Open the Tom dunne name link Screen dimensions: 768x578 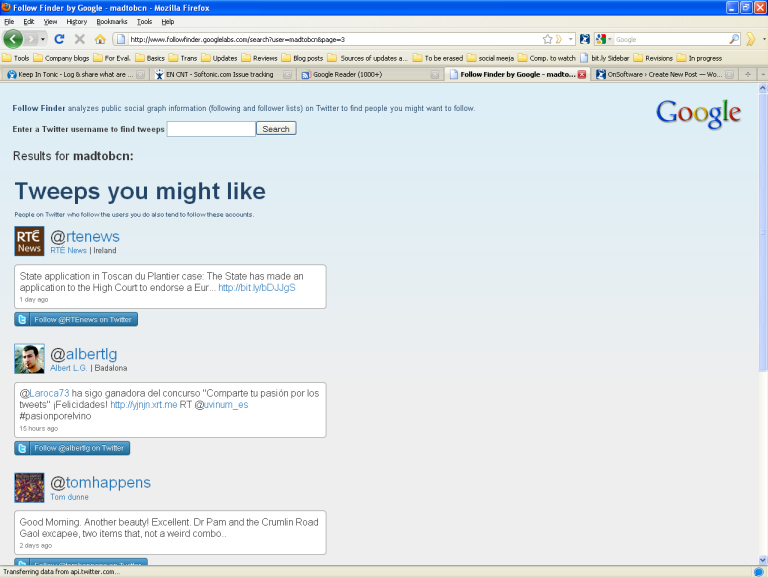tap(69, 497)
